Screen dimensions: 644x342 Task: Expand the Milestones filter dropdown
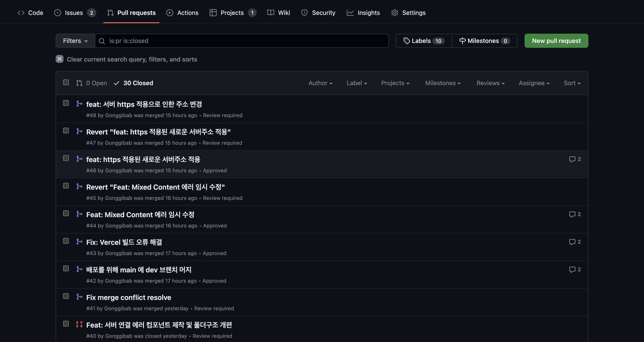click(443, 83)
